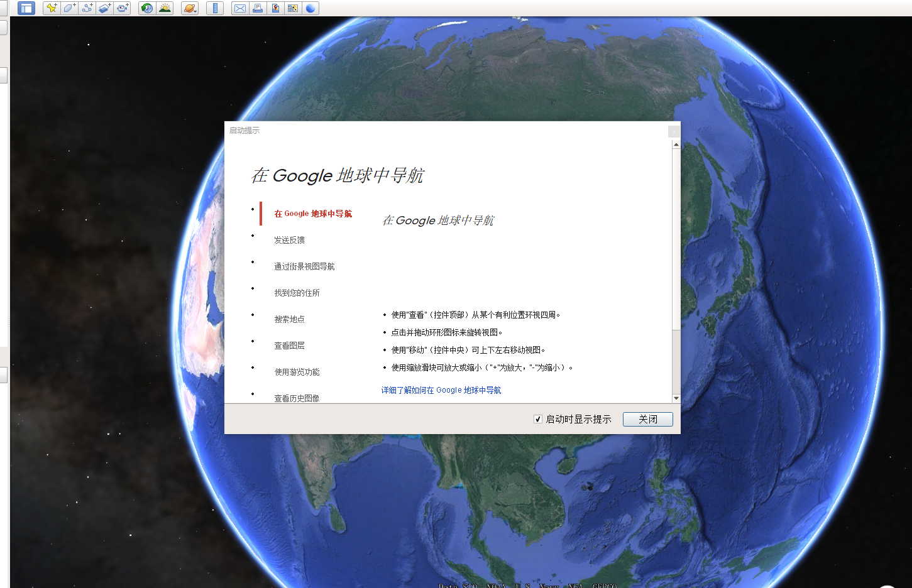Print the current view
912x588 pixels.
tap(258, 8)
